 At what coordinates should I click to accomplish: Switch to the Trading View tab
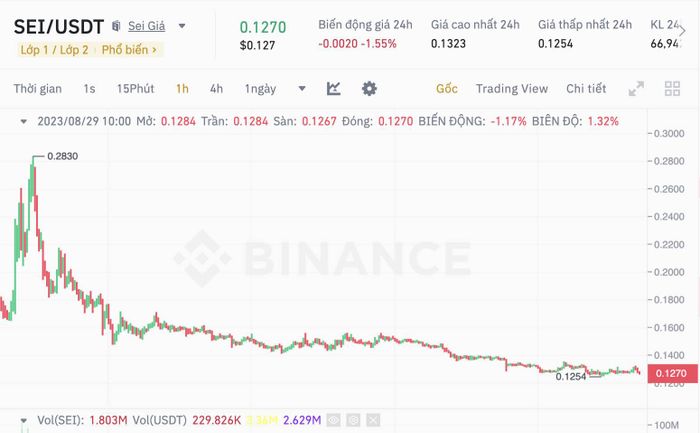pyautogui.click(x=511, y=89)
